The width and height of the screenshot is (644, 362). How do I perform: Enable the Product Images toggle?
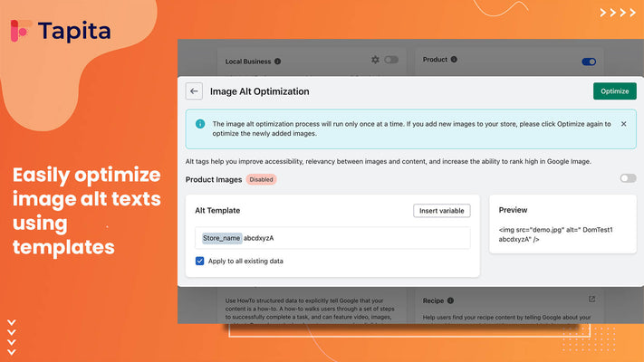[x=628, y=179]
